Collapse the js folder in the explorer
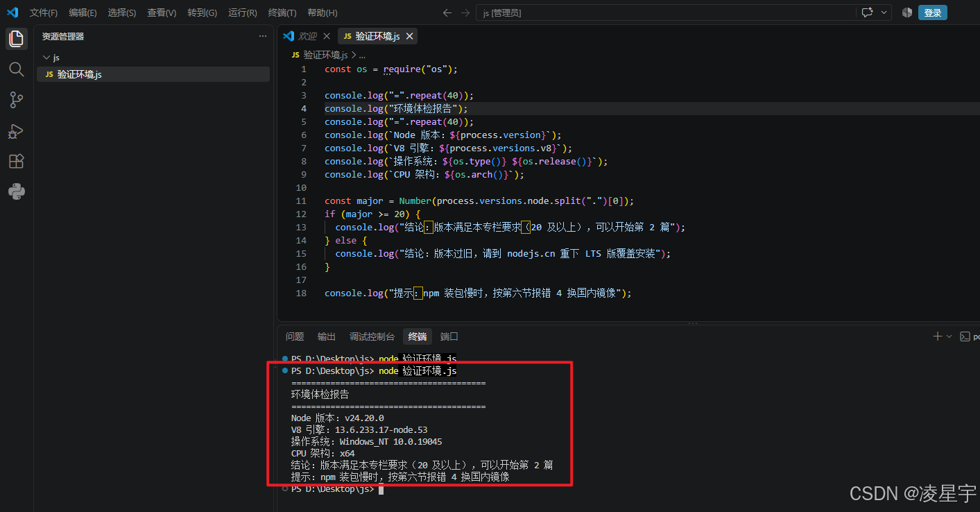 tap(46, 58)
